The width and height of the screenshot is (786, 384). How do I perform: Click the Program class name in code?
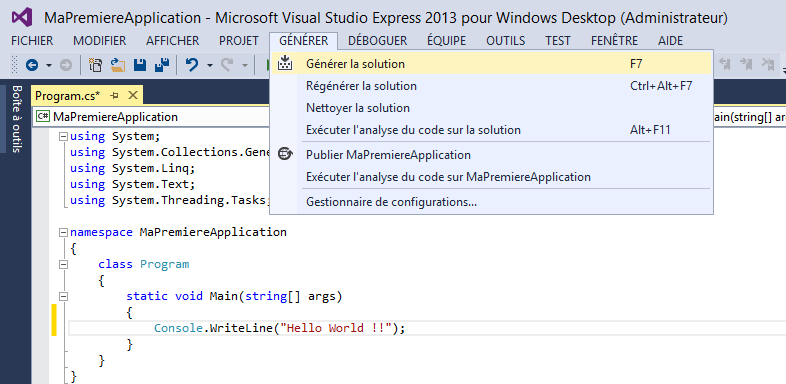tap(164, 264)
